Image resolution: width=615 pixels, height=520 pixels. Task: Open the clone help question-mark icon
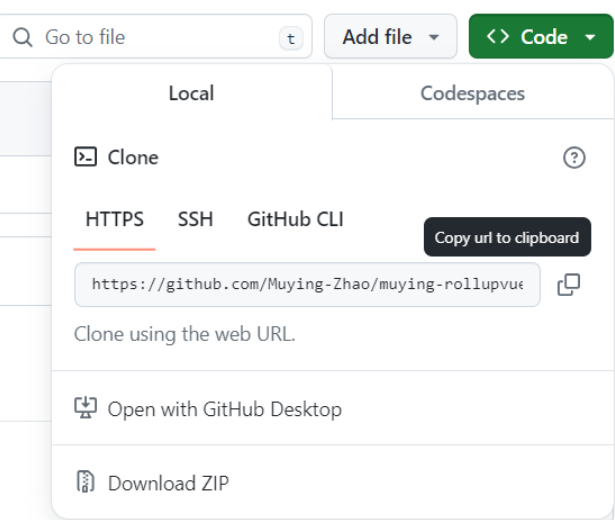click(574, 157)
